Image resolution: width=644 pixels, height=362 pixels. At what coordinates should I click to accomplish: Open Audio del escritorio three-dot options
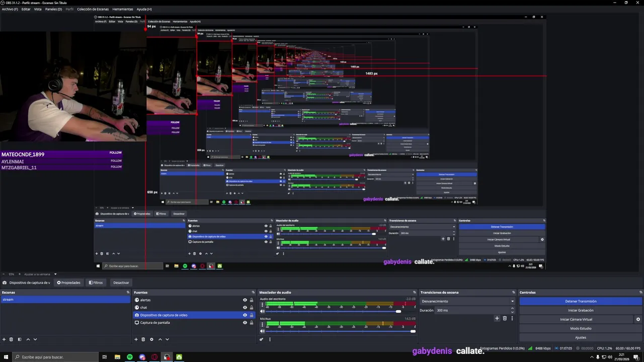(x=262, y=305)
